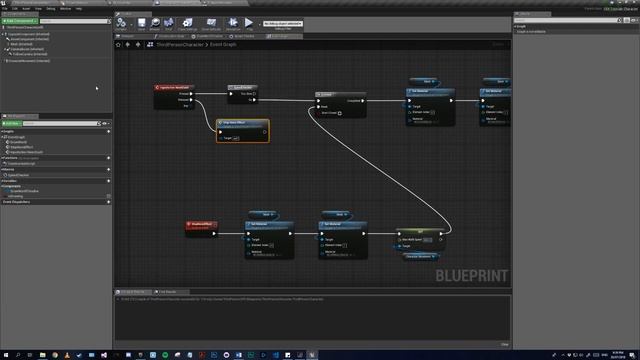Collapse the Functions section in My Blueprint

(2, 158)
